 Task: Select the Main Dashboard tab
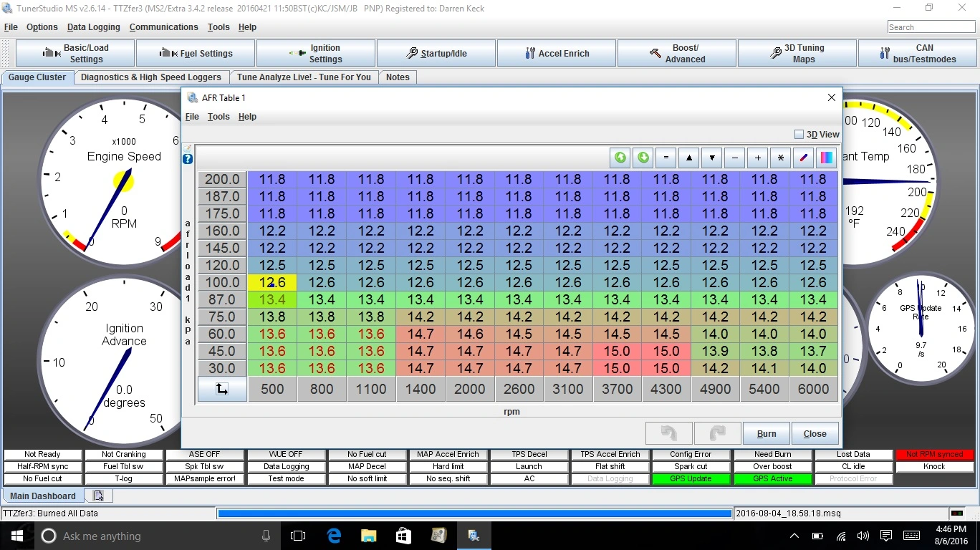(43, 496)
